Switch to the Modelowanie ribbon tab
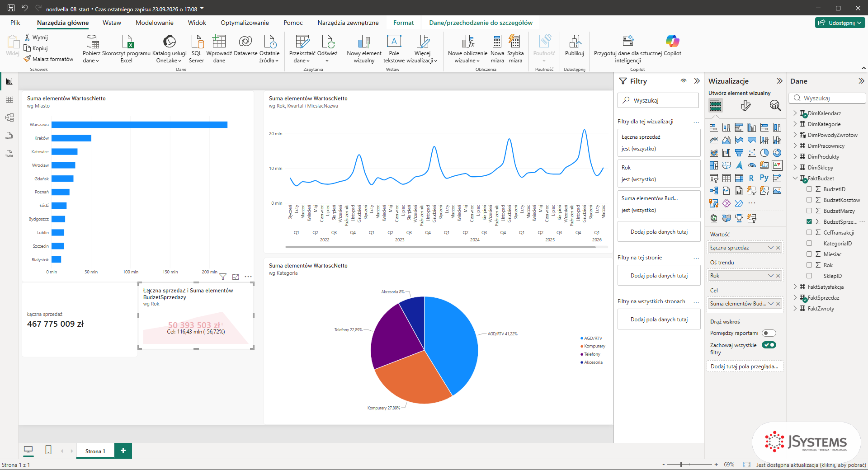 (x=155, y=23)
